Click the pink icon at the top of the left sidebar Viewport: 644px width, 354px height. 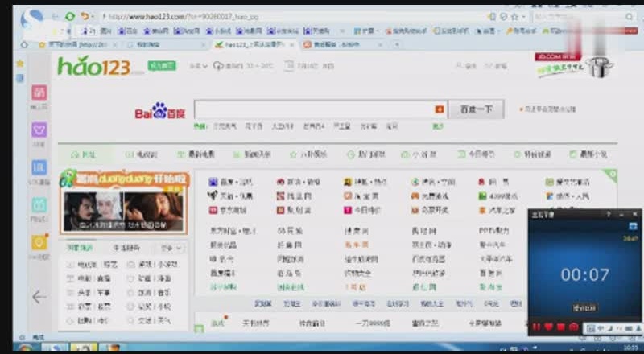39,93
